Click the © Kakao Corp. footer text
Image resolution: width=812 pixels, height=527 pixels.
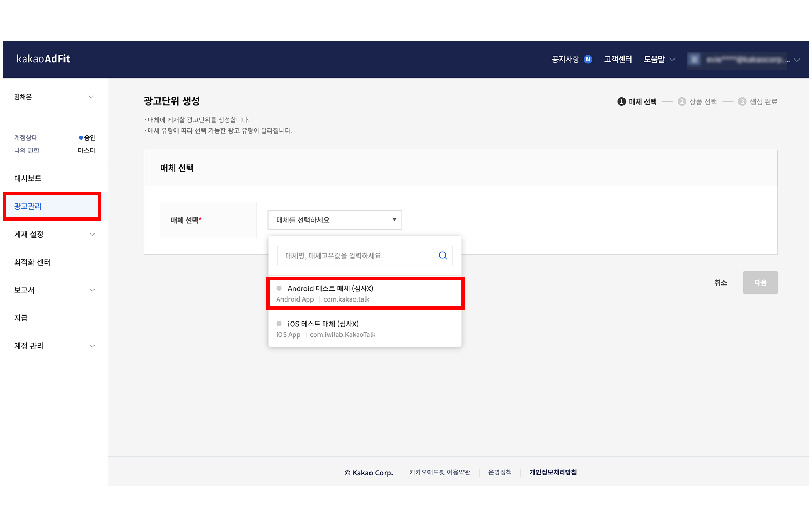[368, 473]
